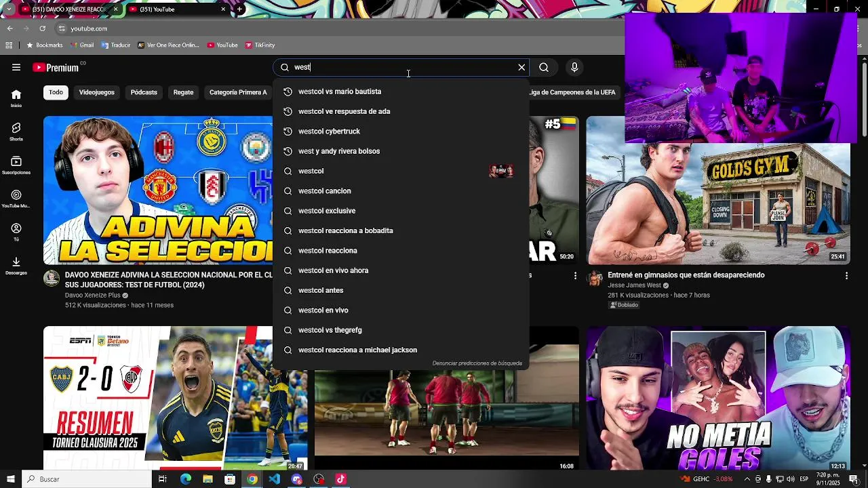Choose suggestion westcol ve respuesta de ada

tap(401, 111)
